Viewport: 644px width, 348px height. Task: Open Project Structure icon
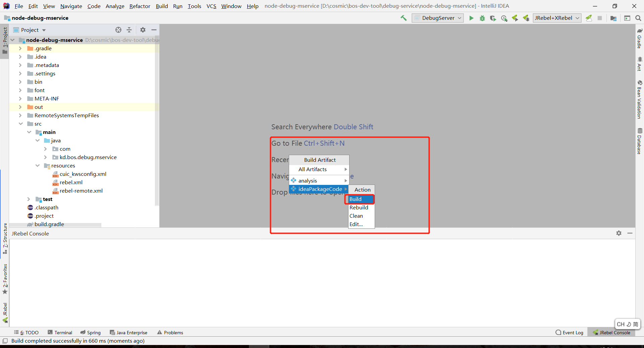613,18
